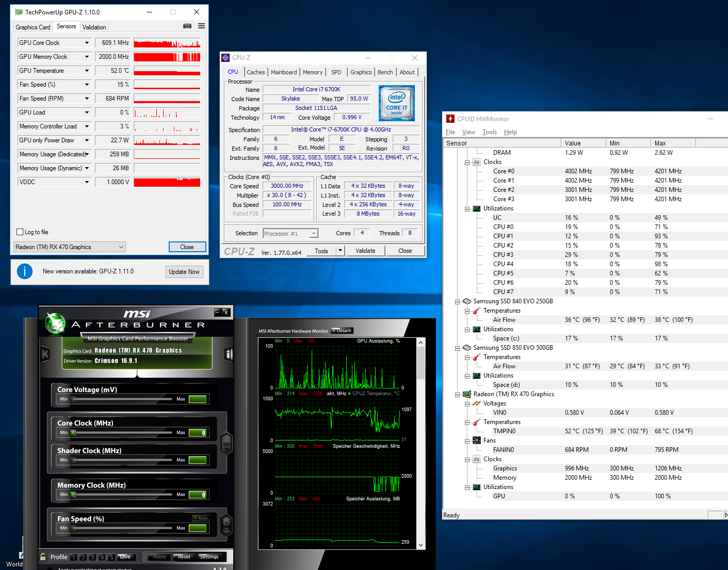
Task: Click the Radeon RX 470 graphics card icon in HWMonitor
Action: click(467, 394)
